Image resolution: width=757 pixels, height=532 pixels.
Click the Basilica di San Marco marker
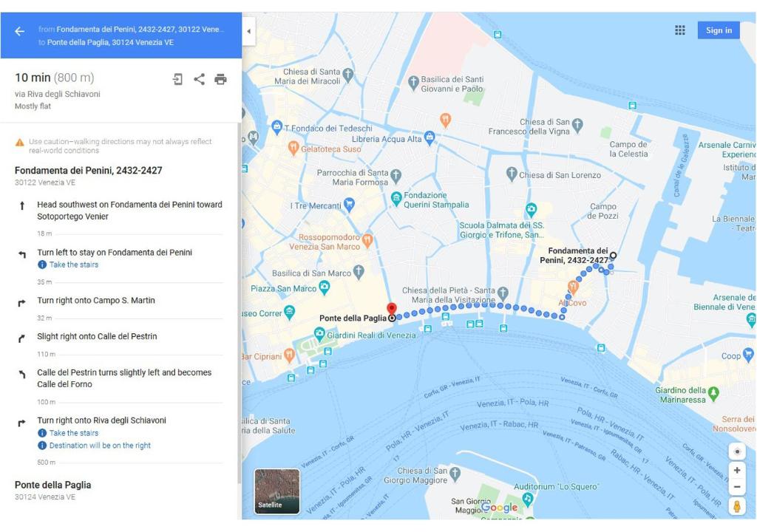359,273
